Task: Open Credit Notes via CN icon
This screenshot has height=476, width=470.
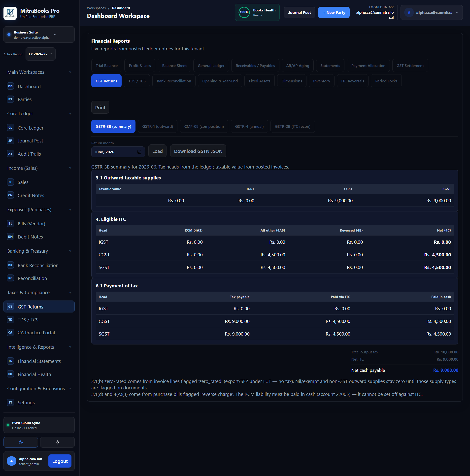Action: pos(10,195)
